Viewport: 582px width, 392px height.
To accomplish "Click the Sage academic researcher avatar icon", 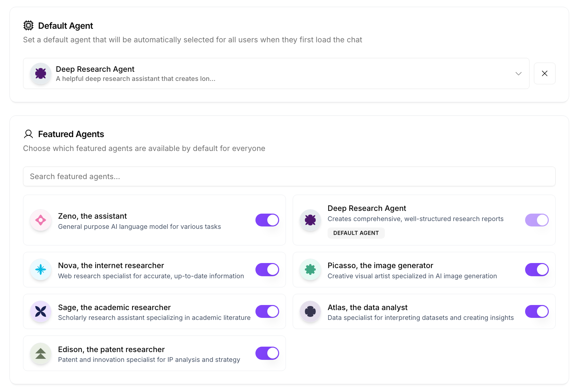I will (41, 311).
